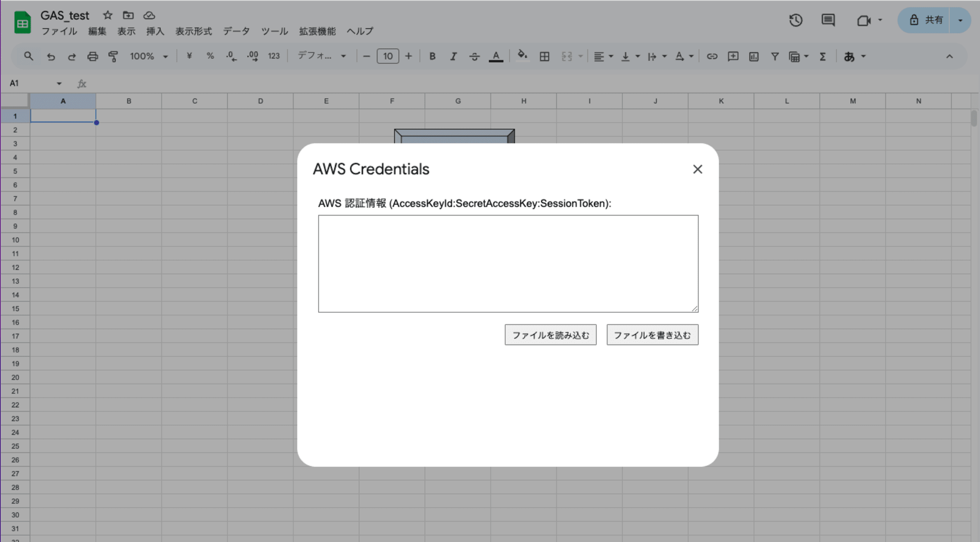Open the ファイル menu
This screenshot has width=980, height=542.
pyautogui.click(x=59, y=31)
